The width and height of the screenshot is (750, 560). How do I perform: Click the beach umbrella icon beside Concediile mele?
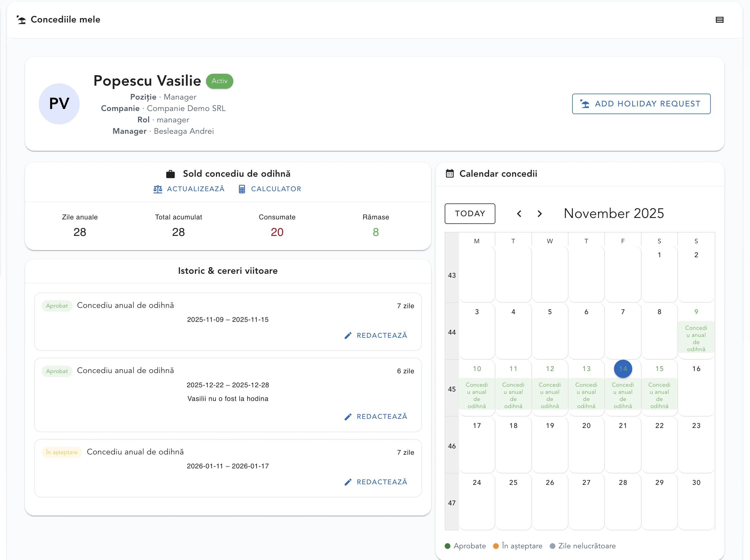click(21, 20)
